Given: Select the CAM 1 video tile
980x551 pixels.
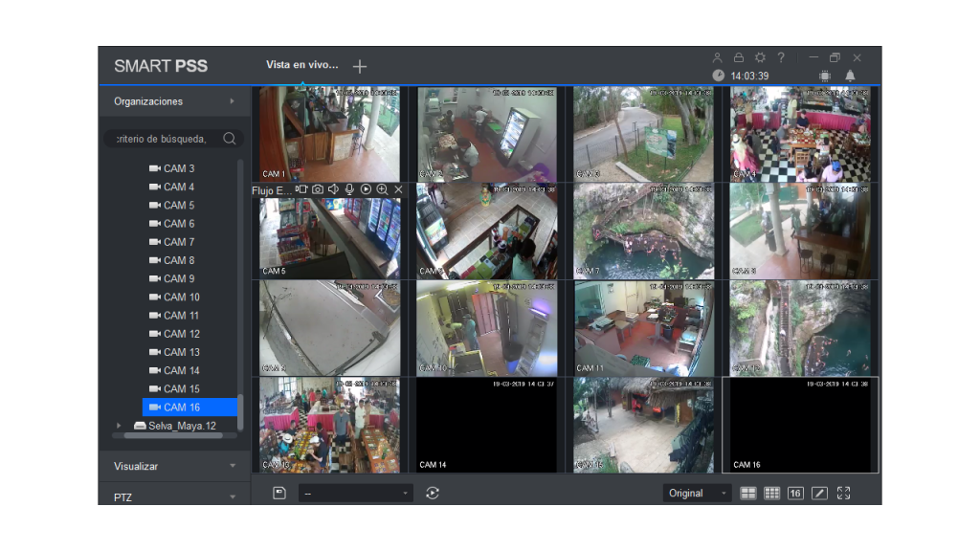Looking at the screenshot, I should tap(329, 134).
